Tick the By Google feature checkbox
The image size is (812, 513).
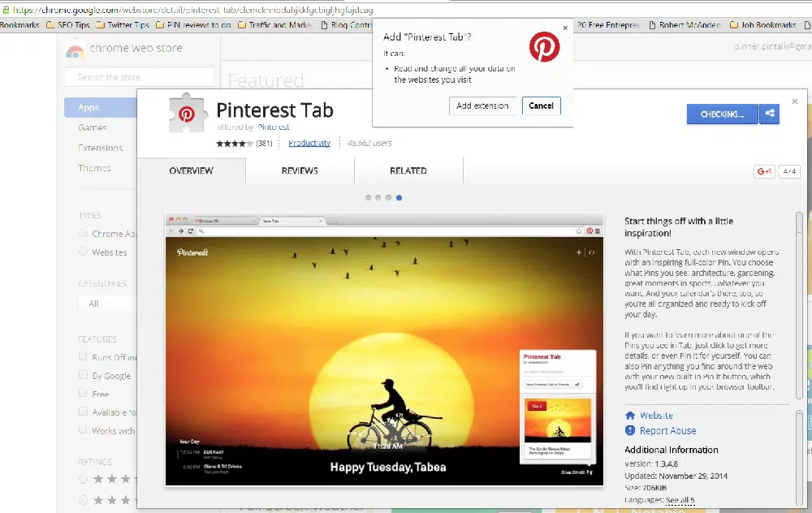(x=83, y=376)
